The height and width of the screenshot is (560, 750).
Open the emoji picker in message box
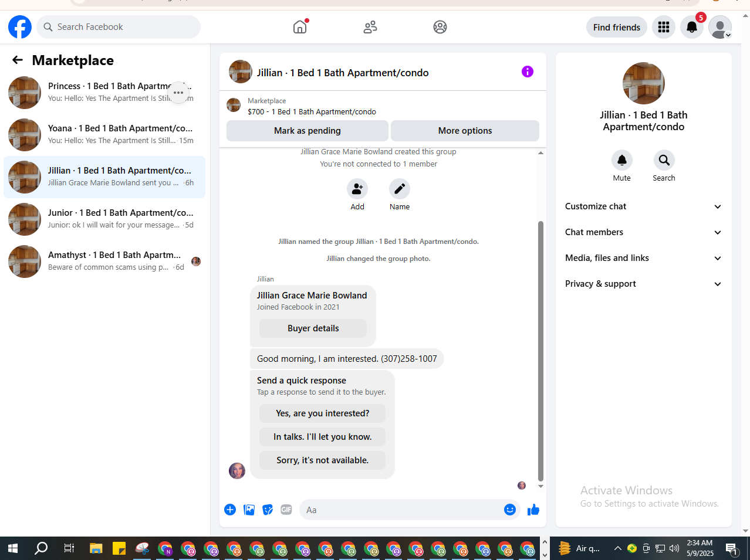[x=510, y=510]
